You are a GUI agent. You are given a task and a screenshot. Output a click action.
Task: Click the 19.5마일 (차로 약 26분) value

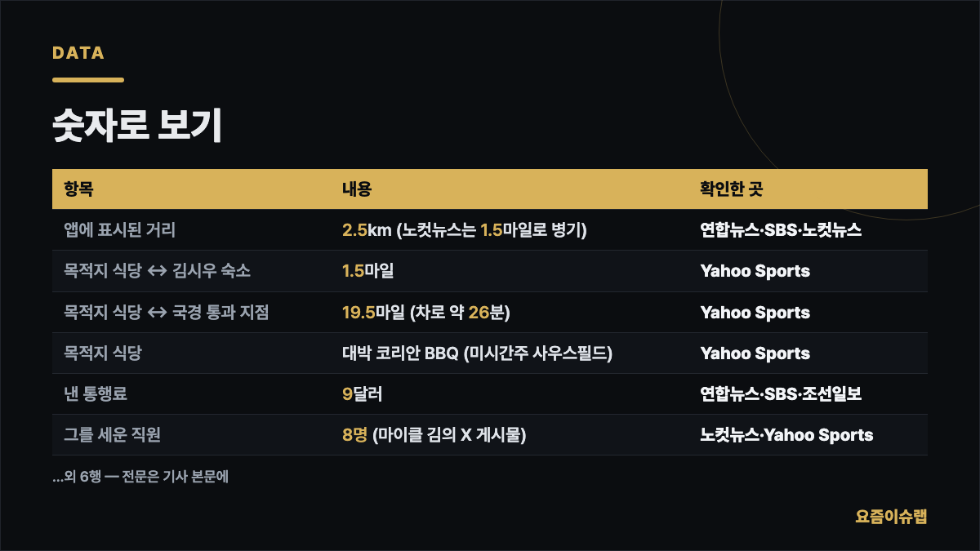(426, 313)
